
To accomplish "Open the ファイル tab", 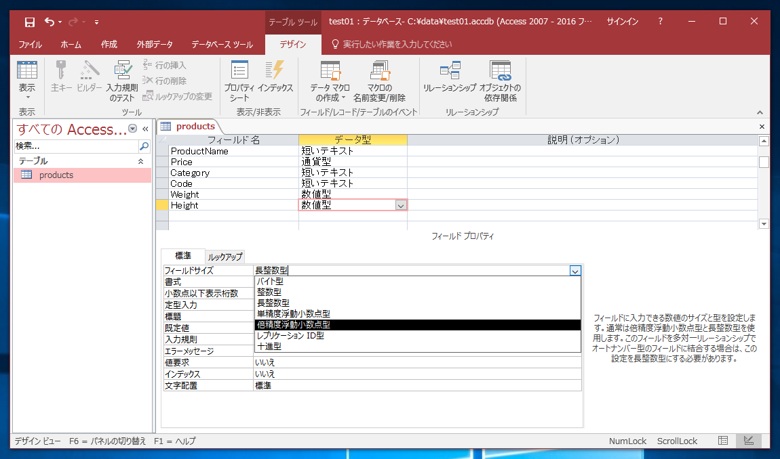I will (x=30, y=44).
